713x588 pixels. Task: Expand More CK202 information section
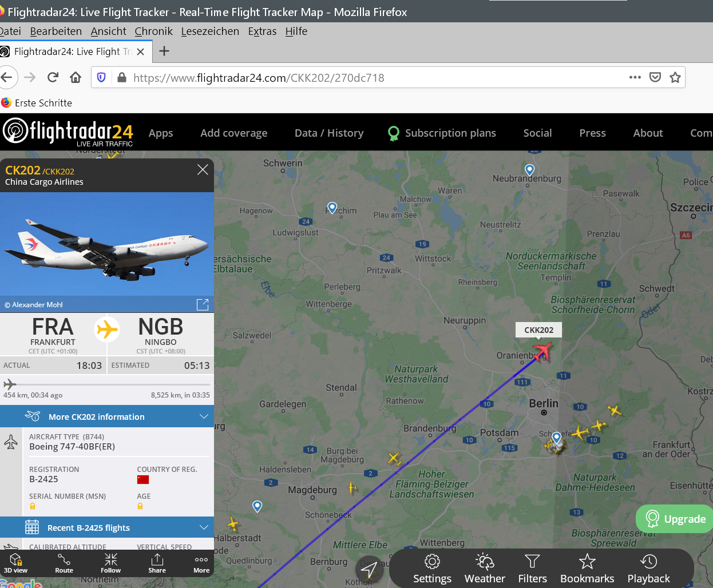tap(107, 416)
